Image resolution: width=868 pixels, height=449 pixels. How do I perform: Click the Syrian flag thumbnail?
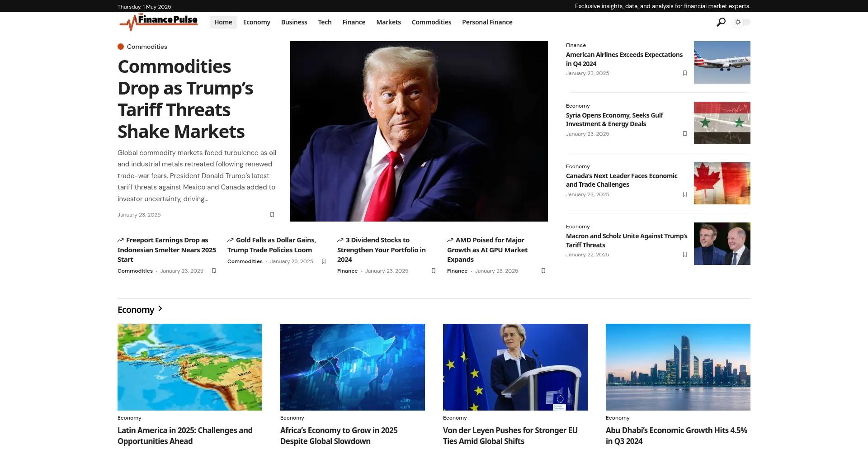(x=722, y=123)
